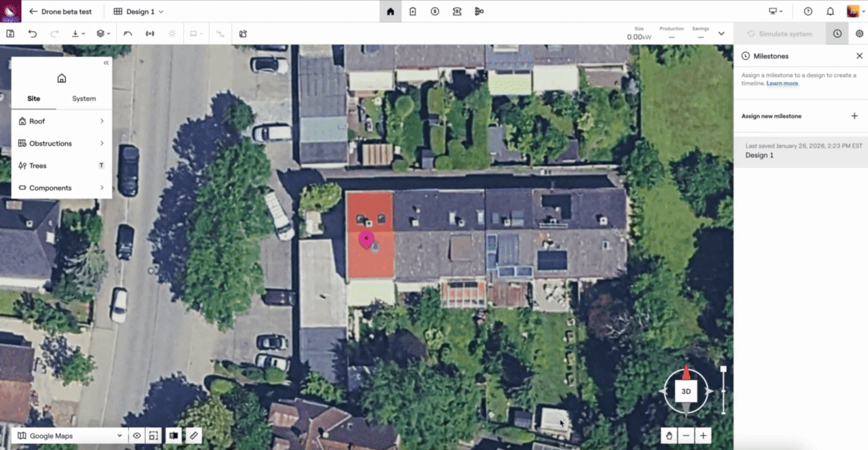Switch view using the 3D toggle
868x450 pixels.
point(686,392)
